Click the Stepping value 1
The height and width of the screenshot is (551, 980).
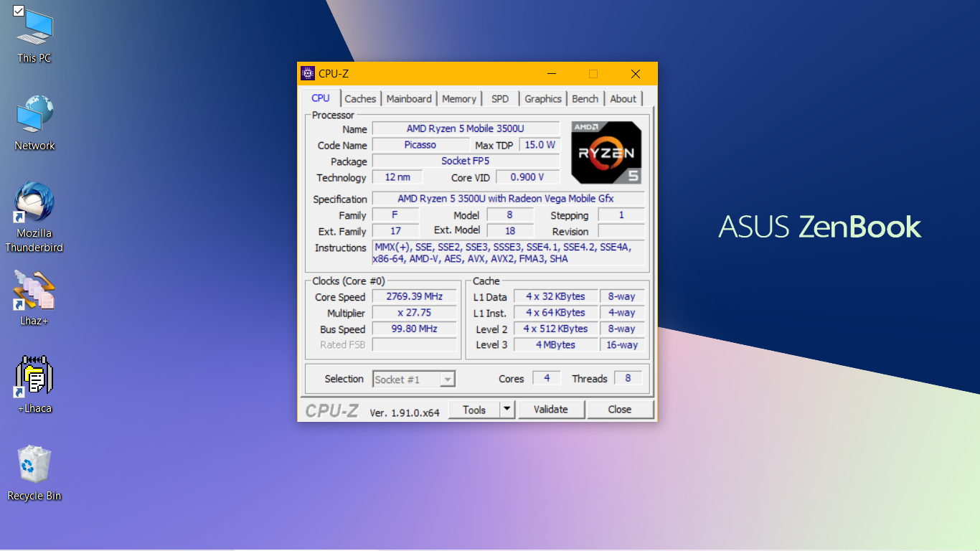(x=621, y=215)
